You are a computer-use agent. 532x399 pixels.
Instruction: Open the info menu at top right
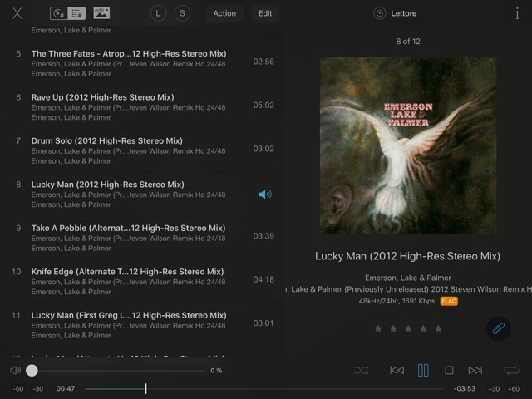[517, 13]
